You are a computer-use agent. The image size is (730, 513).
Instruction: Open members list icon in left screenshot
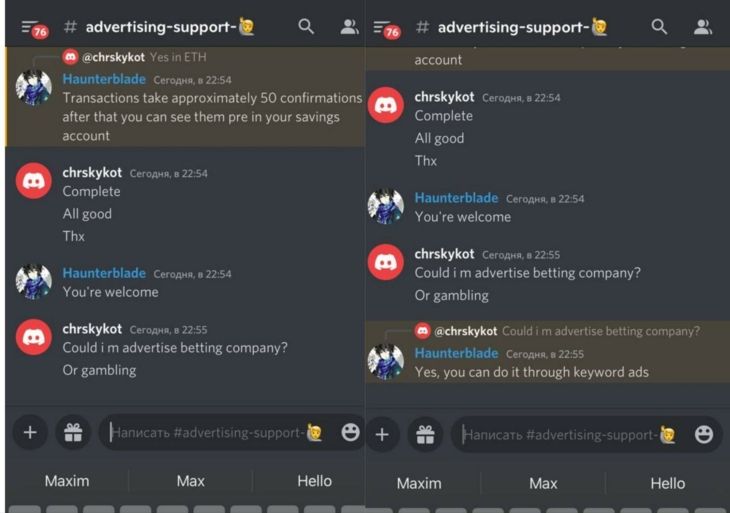[x=349, y=27]
